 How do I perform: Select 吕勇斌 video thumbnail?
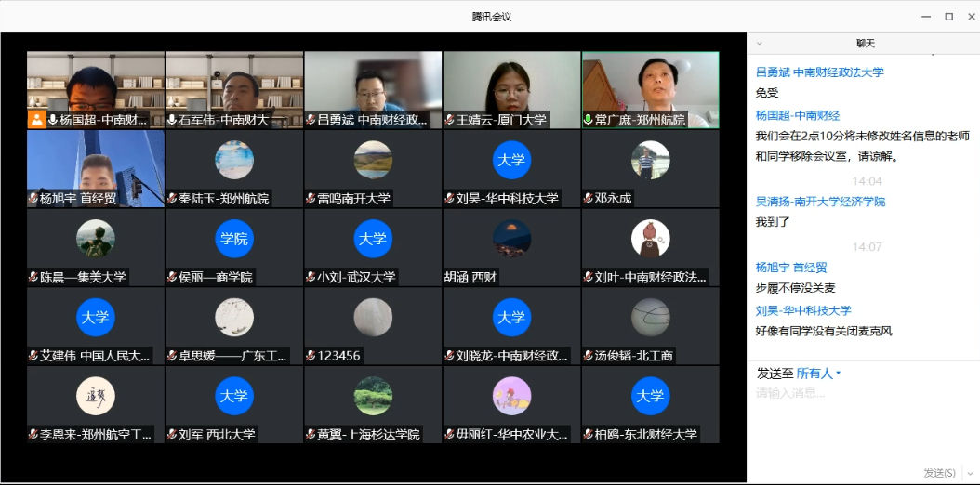[x=373, y=90]
